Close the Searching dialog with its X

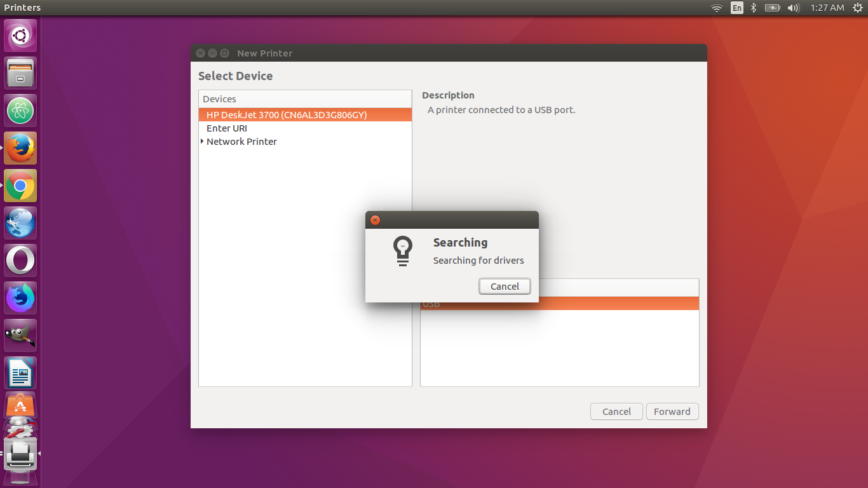(x=375, y=220)
